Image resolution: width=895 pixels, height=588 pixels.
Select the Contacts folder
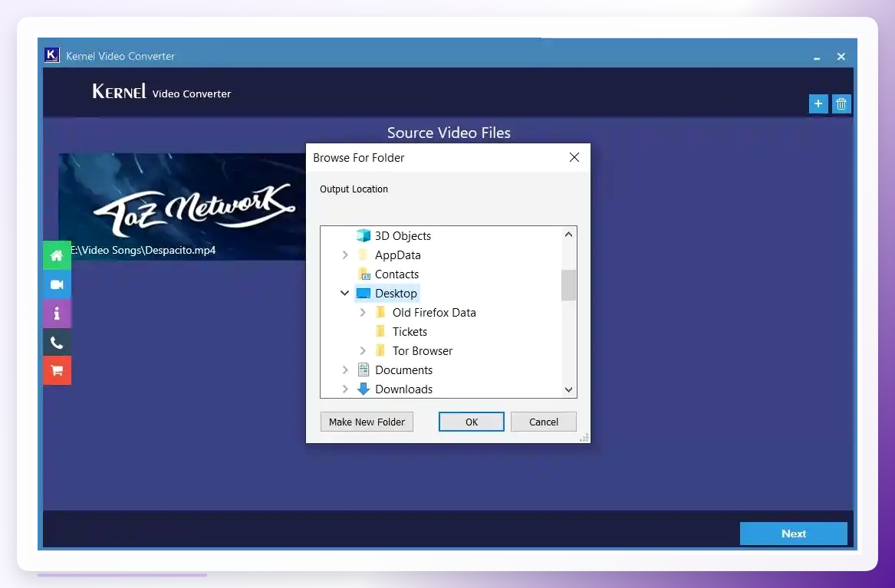396,274
